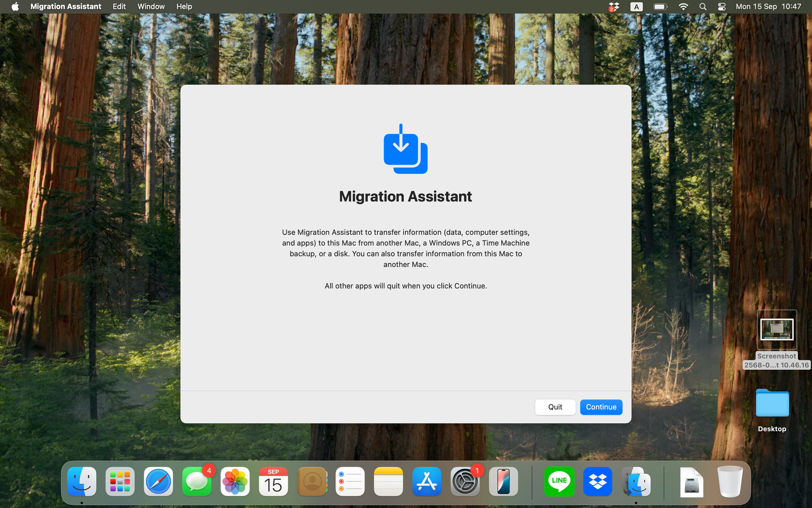Click the battery status icon
This screenshot has width=812, height=508.
point(661,7)
